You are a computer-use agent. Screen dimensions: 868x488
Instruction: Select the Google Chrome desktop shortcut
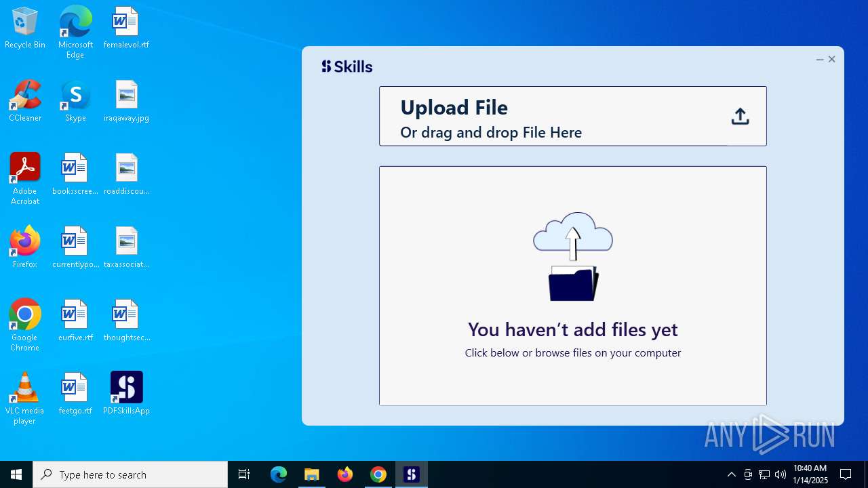pyautogui.click(x=25, y=325)
